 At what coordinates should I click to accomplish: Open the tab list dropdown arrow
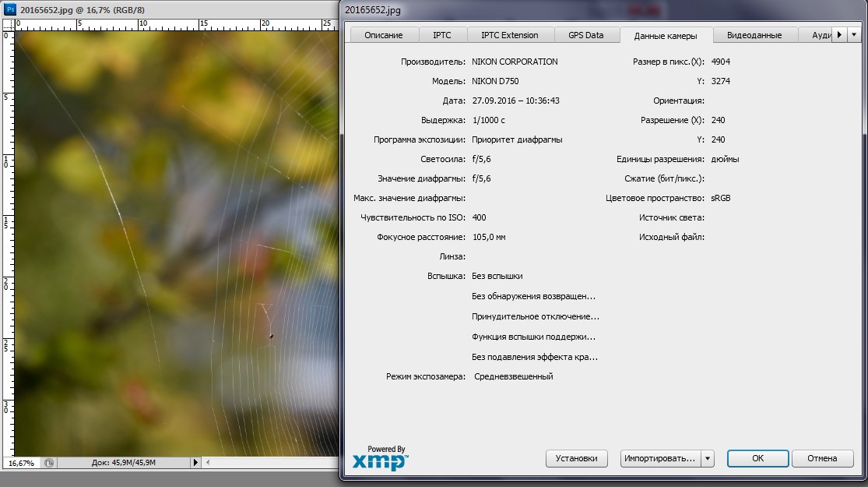pos(854,34)
